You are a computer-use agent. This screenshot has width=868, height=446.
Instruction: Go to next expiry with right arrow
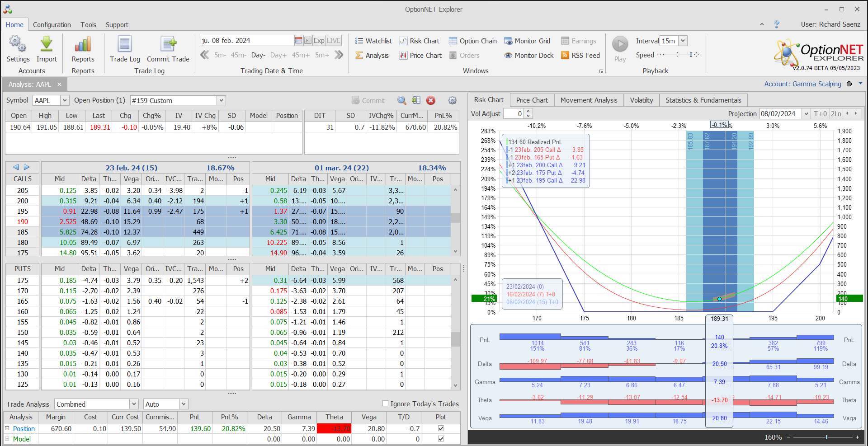27,167
